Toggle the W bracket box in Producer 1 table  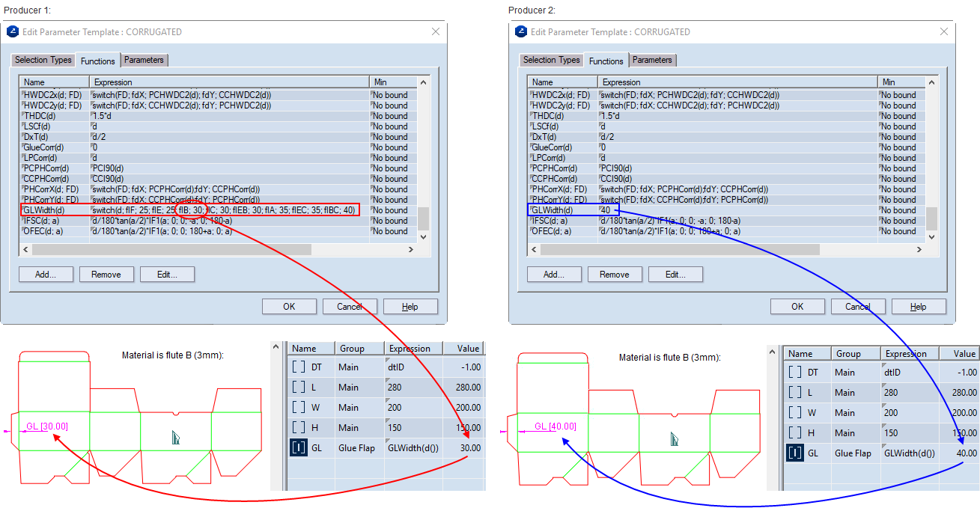[x=299, y=408]
